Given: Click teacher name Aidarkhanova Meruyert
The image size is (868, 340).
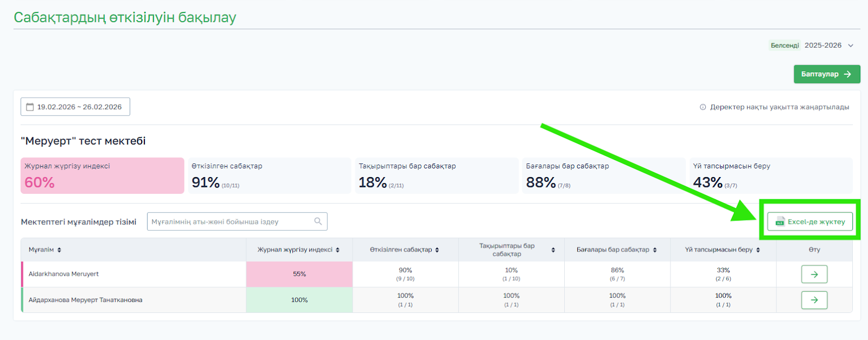Looking at the screenshot, I should (x=63, y=274).
